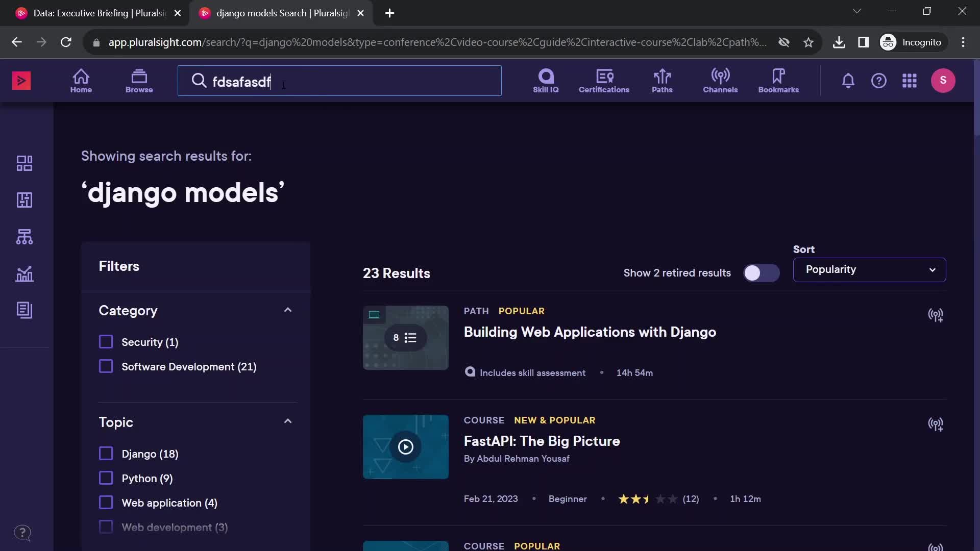Viewport: 980px width, 551px height.
Task: Add Building Web Applications path to channel
Action: click(x=935, y=315)
